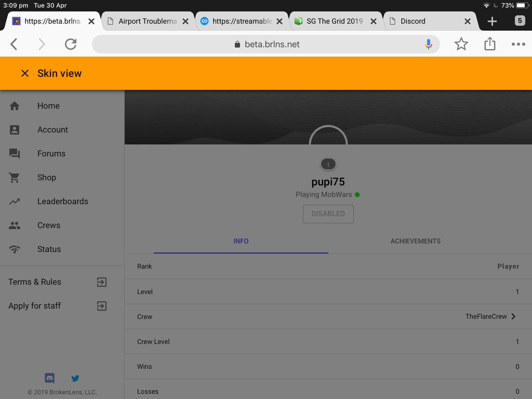
Task: Open Status in the sidebar menu
Action: [49, 249]
